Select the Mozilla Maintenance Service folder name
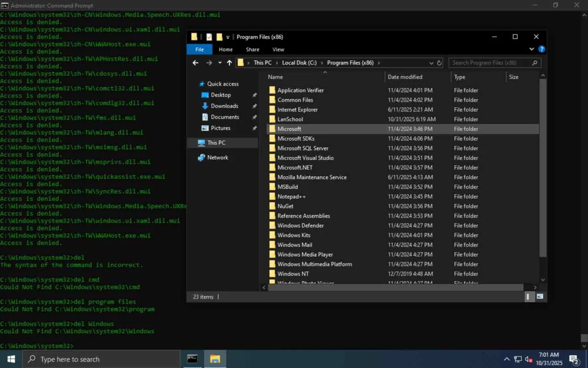The image size is (588, 368). pos(312,177)
